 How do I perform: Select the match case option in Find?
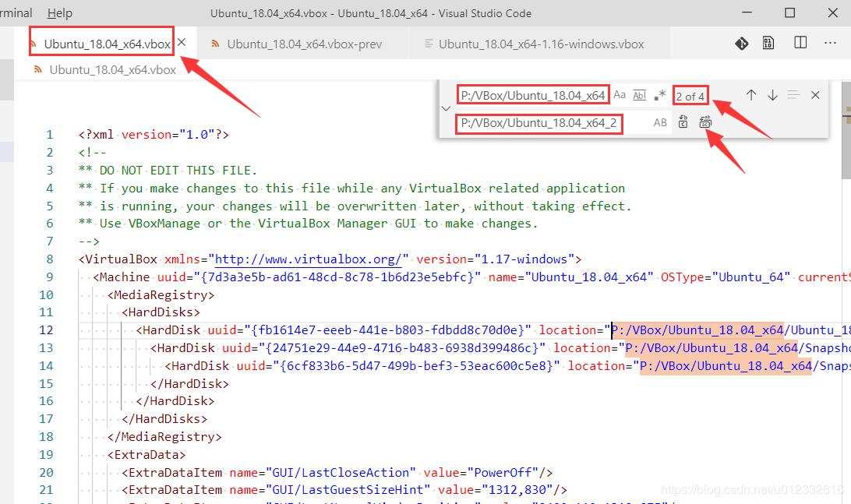tap(620, 95)
